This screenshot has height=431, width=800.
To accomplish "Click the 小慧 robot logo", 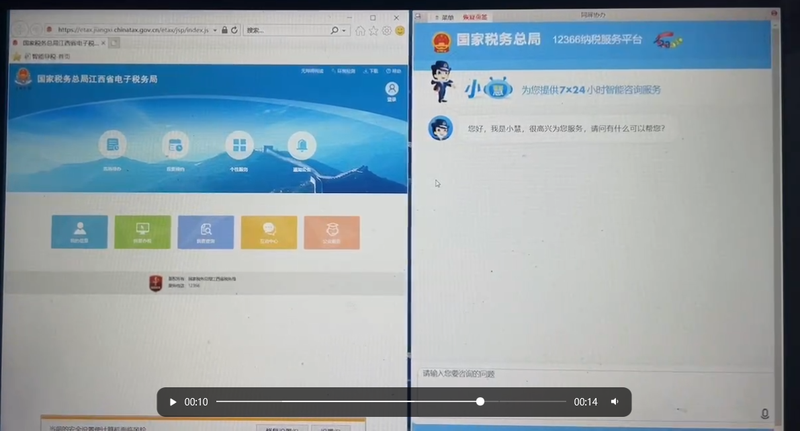I will click(489, 89).
